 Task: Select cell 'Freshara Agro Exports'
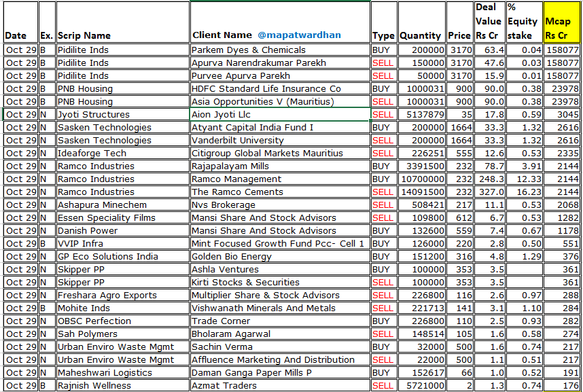click(123, 295)
